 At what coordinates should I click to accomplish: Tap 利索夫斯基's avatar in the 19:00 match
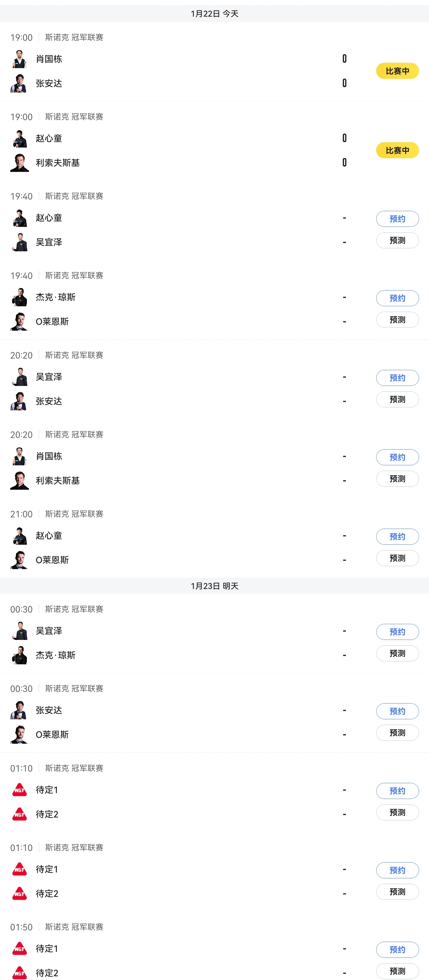tap(19, 163)
